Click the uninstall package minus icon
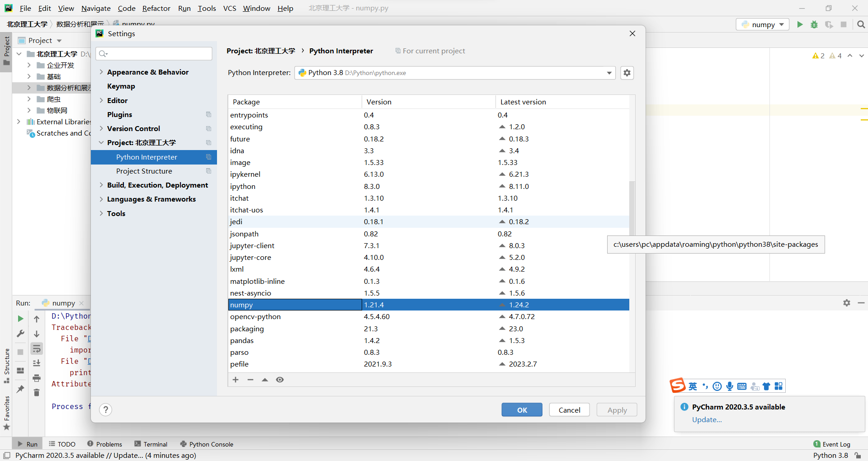 [x=250, y=380]
